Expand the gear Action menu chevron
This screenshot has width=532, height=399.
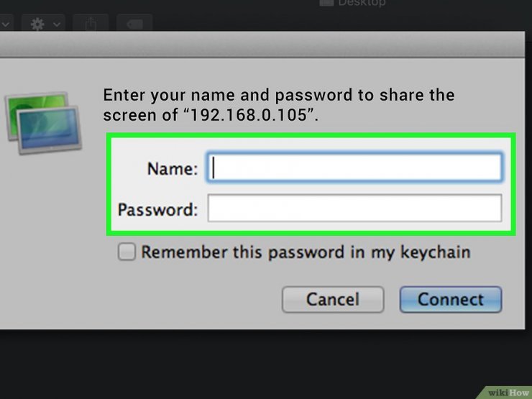[x=56, y=24]
